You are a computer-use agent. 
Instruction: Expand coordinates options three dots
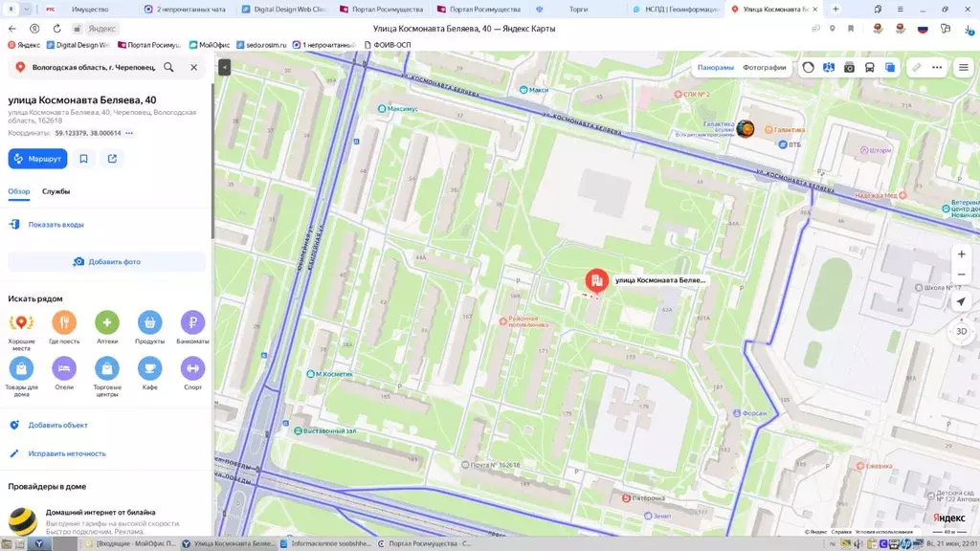[129, 133]
